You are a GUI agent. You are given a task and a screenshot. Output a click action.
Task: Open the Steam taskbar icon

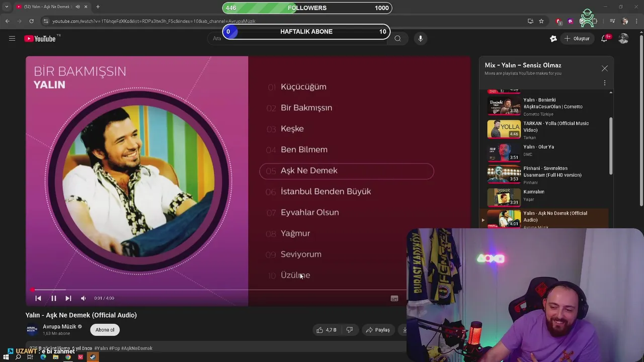93,357
